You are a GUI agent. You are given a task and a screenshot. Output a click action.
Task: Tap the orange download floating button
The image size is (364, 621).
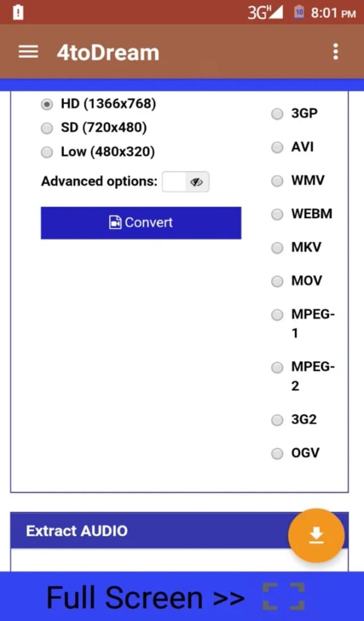[x=316, y=536]
